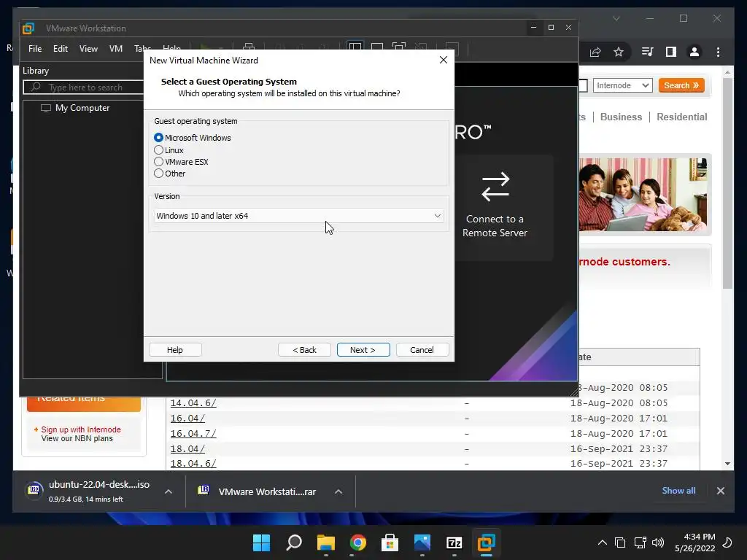Image resolution: width=747 pixels, height=560 pixels.
Task: Click the single-window view toolbar icon
Action: (x=377, y=47)
